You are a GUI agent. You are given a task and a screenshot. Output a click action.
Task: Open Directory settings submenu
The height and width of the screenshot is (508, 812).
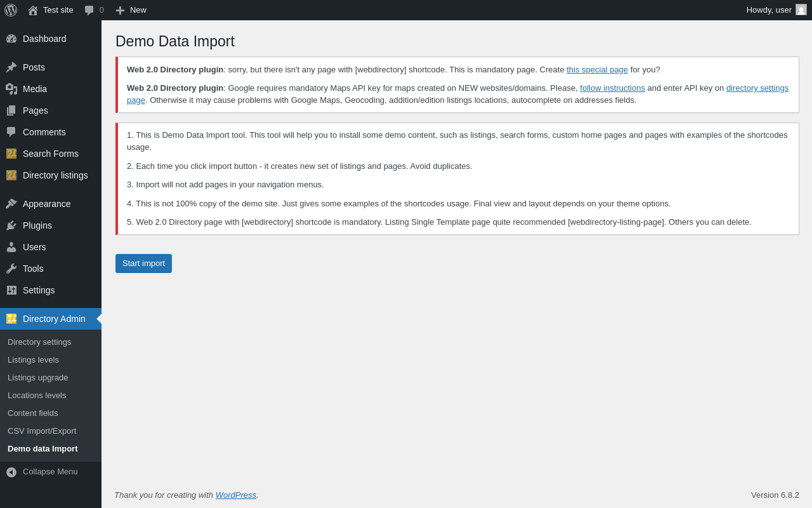click(39, 342)
